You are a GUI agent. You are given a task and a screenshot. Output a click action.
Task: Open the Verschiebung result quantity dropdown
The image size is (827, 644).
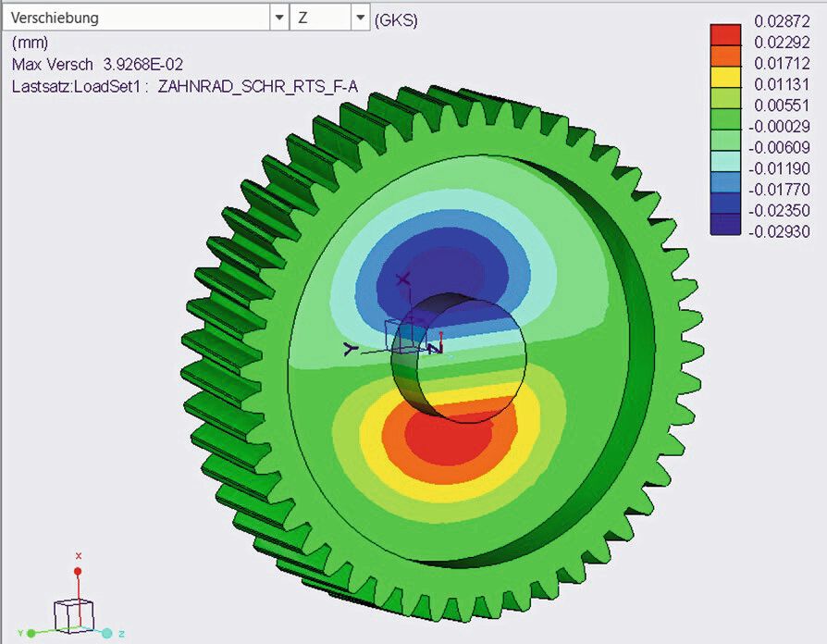(139, 18)
